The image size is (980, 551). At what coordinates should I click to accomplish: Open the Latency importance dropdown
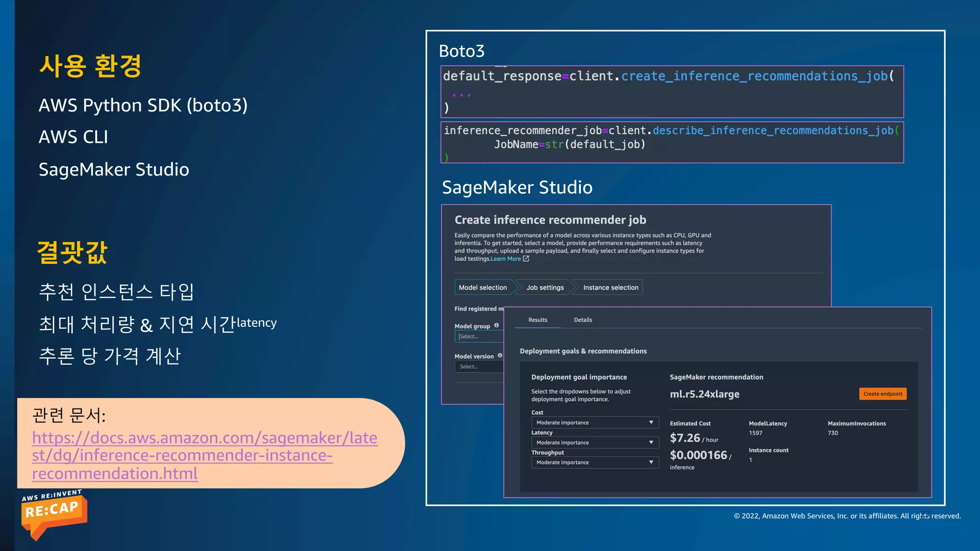click(x=595, y=442)
